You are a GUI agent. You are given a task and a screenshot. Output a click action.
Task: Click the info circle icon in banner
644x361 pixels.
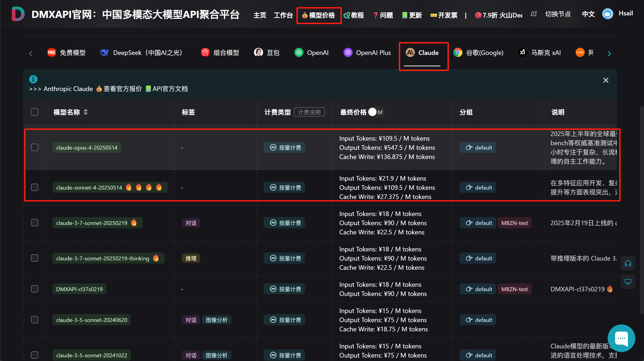pos(33,79)
